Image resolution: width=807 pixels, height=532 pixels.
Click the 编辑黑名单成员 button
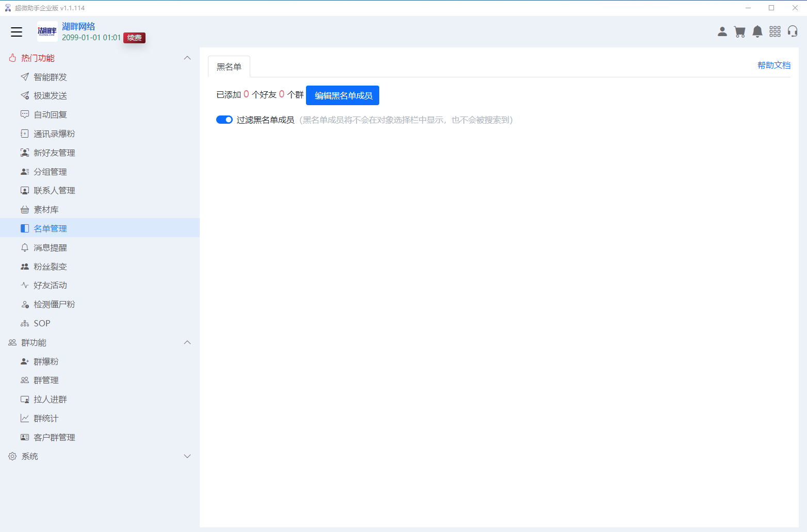[342, 95]
